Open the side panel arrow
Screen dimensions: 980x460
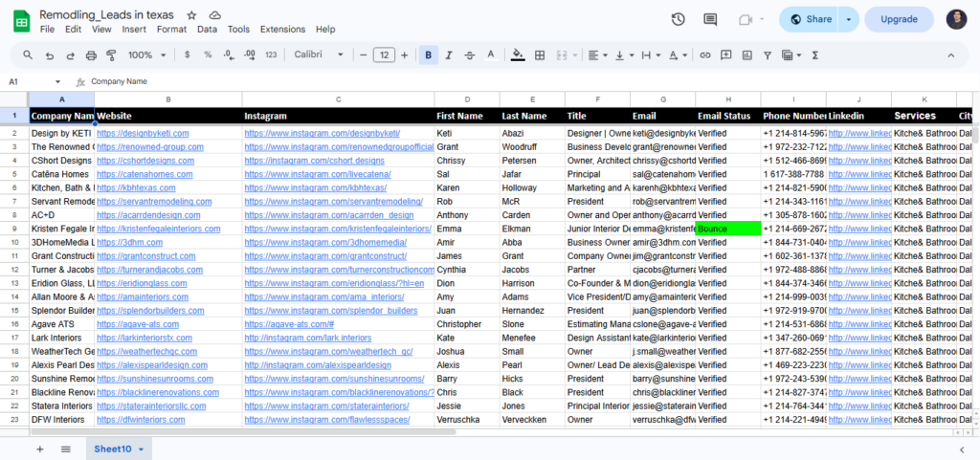(961, 449)
